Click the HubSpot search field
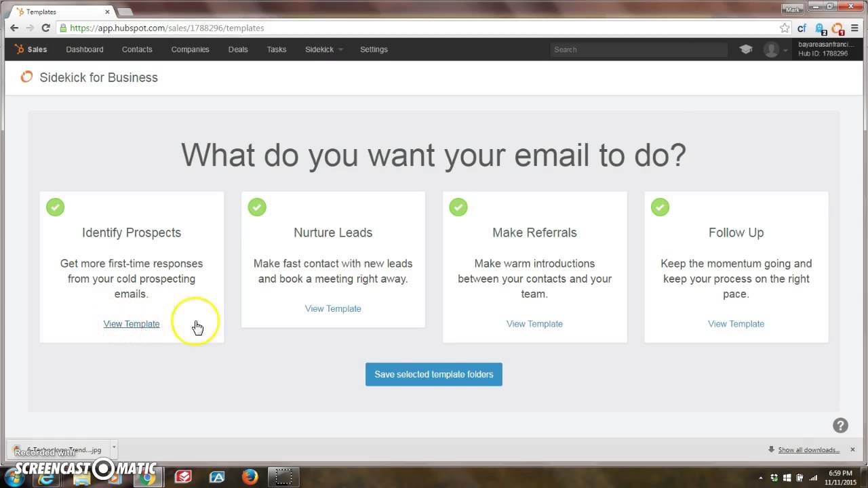This screenshot has width=868, height=488. point(639,49)
